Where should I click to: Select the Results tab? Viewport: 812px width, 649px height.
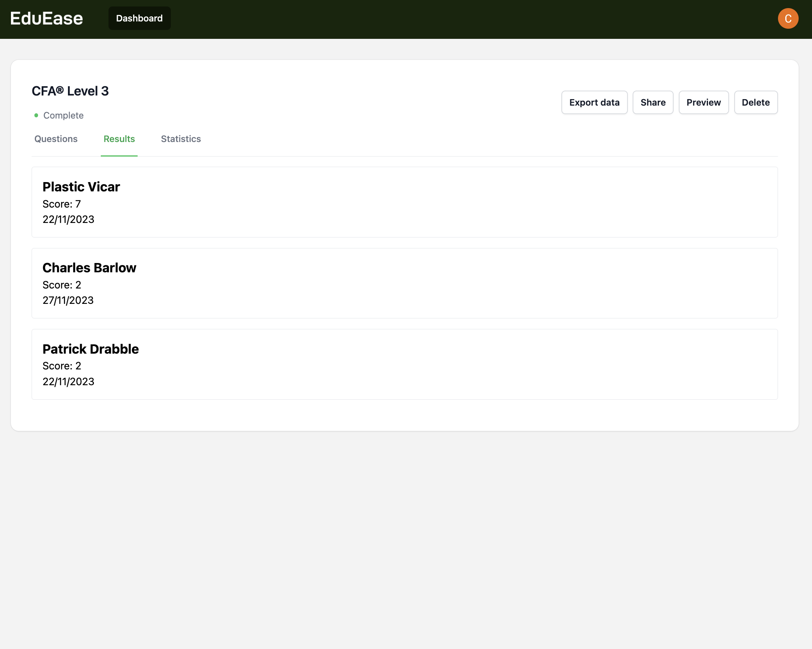pyautogui.click(x=119, y=139)
